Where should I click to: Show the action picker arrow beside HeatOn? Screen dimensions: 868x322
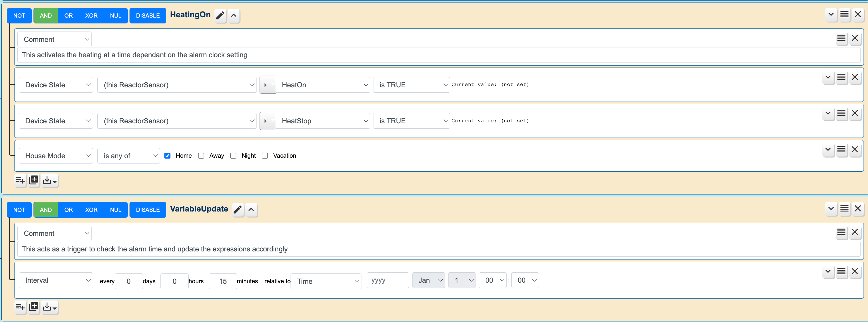(x=268, y=85)
